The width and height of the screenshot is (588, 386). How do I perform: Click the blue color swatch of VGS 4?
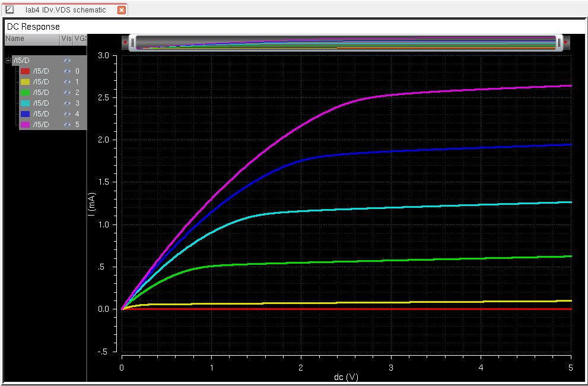25,114
